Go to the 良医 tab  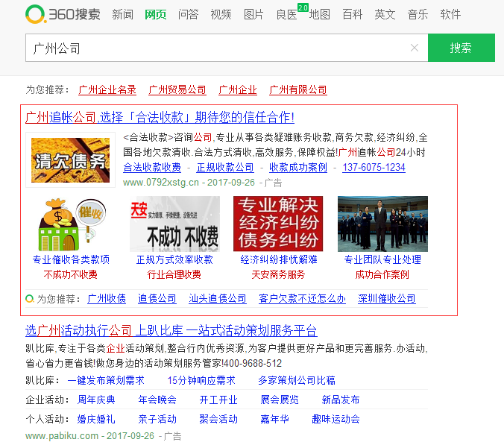tap(286, 15)
